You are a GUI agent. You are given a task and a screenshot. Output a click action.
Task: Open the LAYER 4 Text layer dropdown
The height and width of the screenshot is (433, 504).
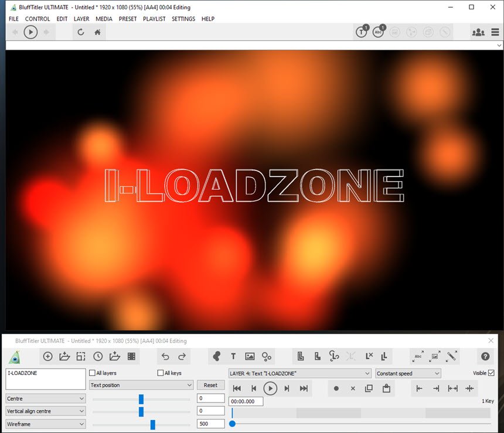(x=300, y=374)
